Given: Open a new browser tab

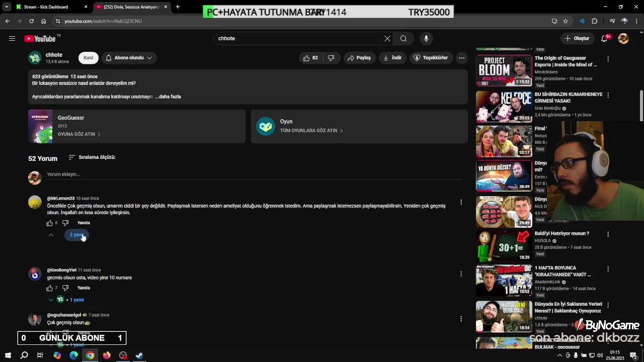Looking at the screenshot, I should [x=178, y=7].
